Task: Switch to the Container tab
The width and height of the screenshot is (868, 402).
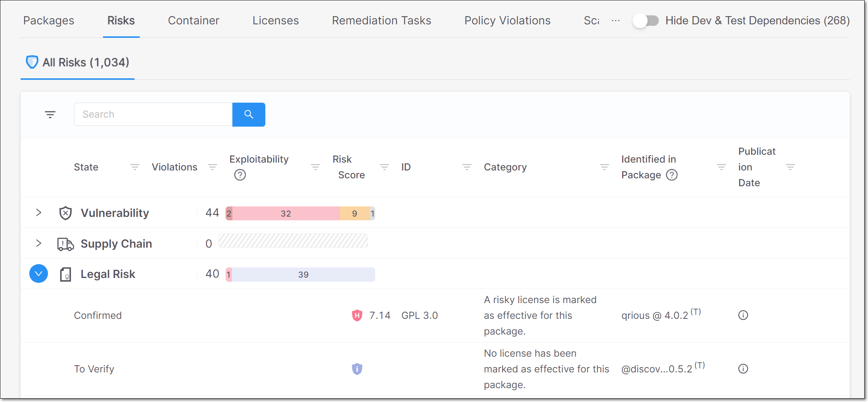Action: click(193, 21)
